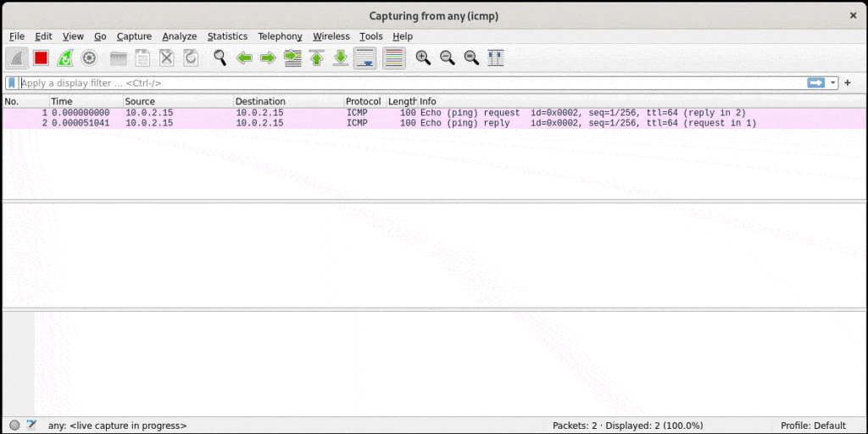The image size is (868, 434).
Task: Open display filter history dropdown
Action: click(x=832, y=83)
